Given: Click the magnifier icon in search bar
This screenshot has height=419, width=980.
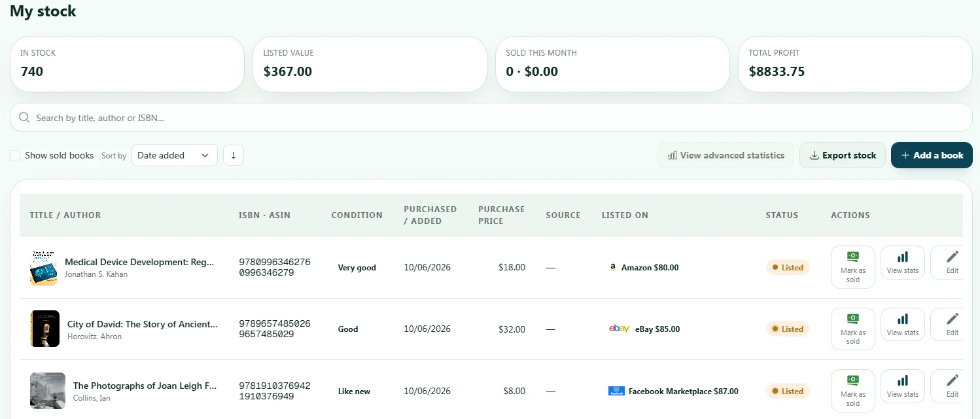Looking at the screenshot, I should (25, 118).
